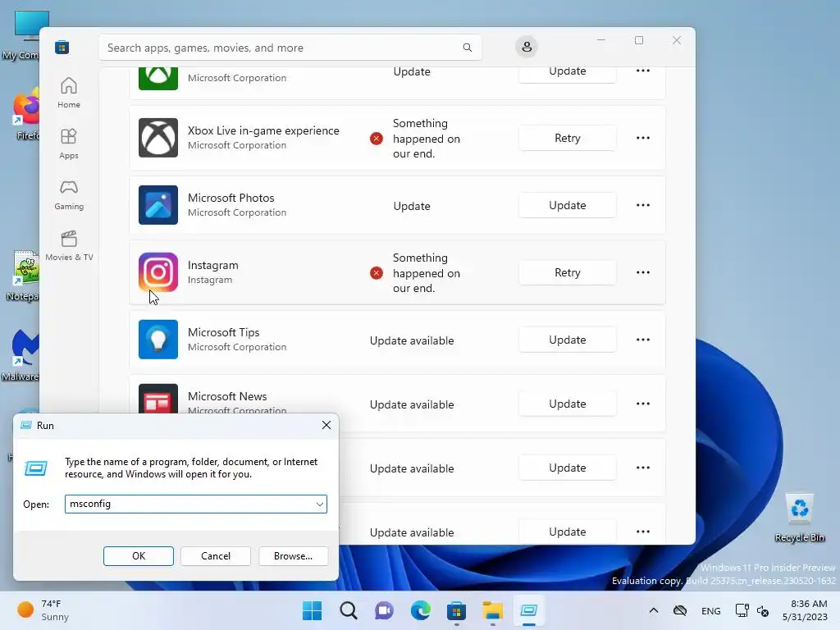The width and height of the screenshot is (840, 630).
Task: Open more options for Microsoft Photos
Action: click(643, 205)
